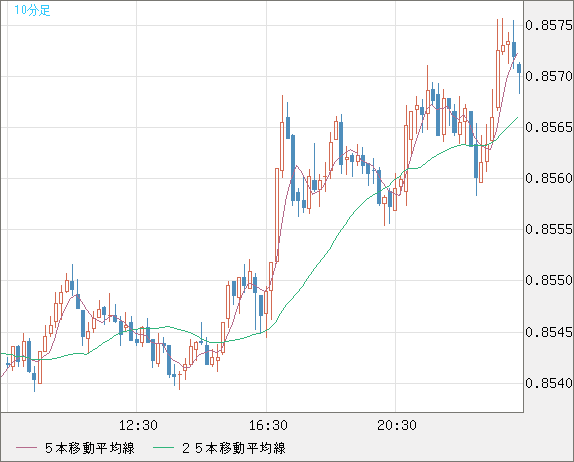Click the 0.8560 price axis label
Image resolution: width=574 pixels, height=462 pixels.
(x=549, y=178)
